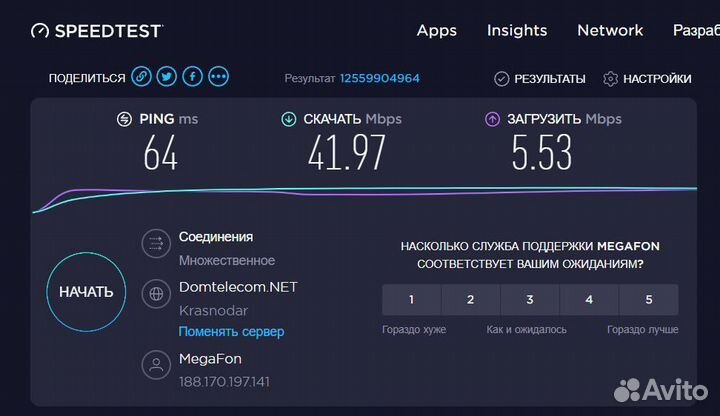Open the Разраб... menu item

coord(696,31)
